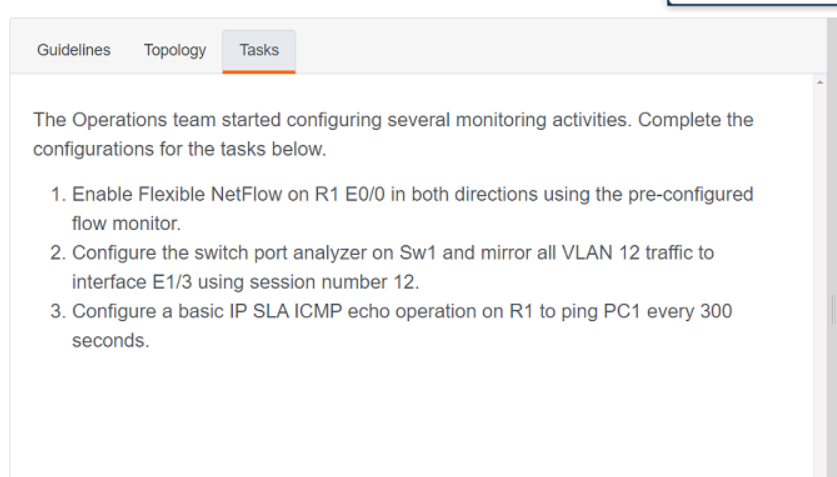
Task: Click the sentence 'configurations for the tasks below.'
Action: (x=179, y=149)
